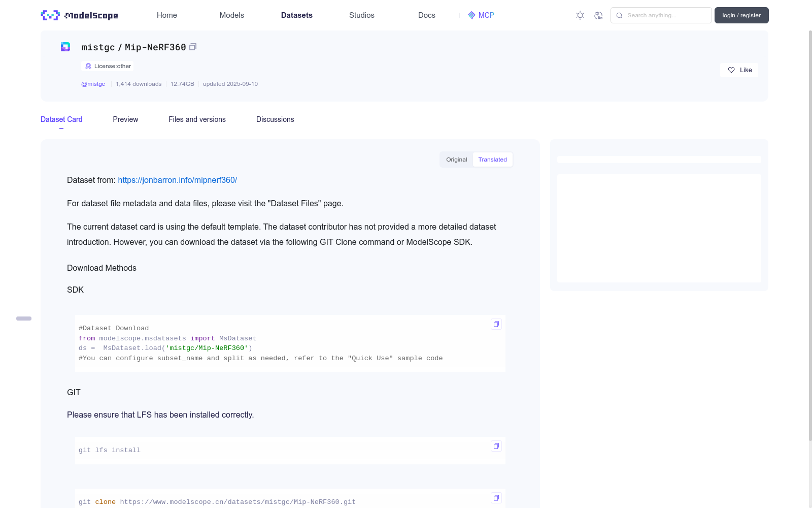Open the jonbarron.info mipnerf360 link
The width and height of the screenshot is (812, 508).
pos(178,180)
